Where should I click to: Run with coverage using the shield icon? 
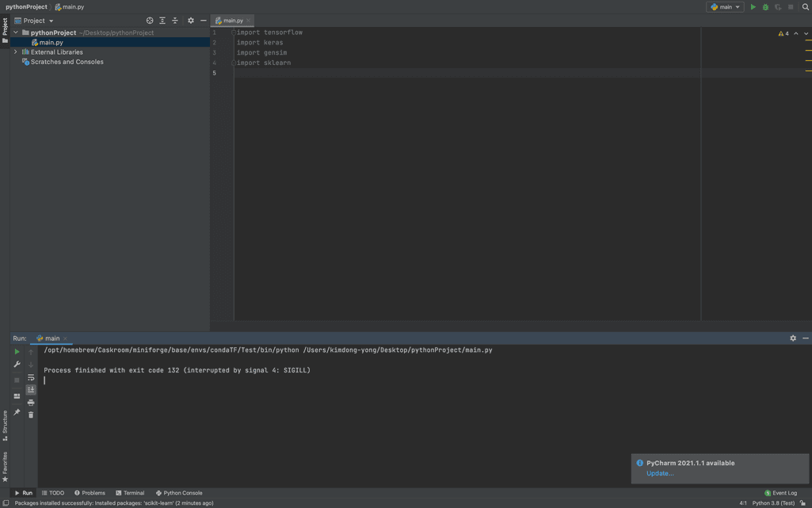tap(778, 6)
